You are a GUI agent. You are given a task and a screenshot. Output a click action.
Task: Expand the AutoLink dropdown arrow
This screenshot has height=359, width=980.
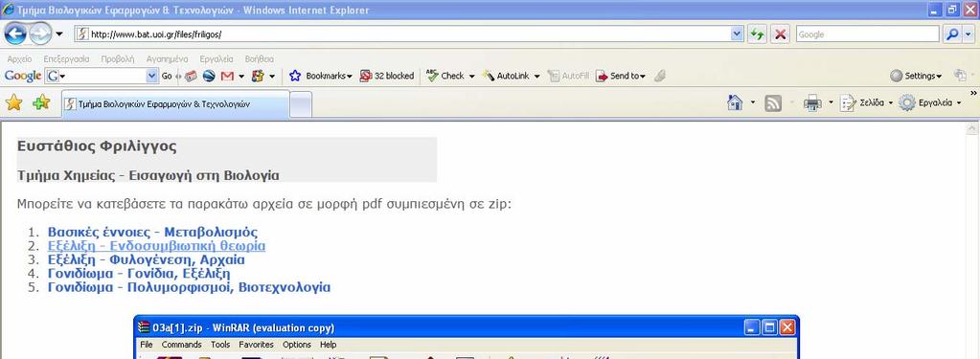[536, 77]
